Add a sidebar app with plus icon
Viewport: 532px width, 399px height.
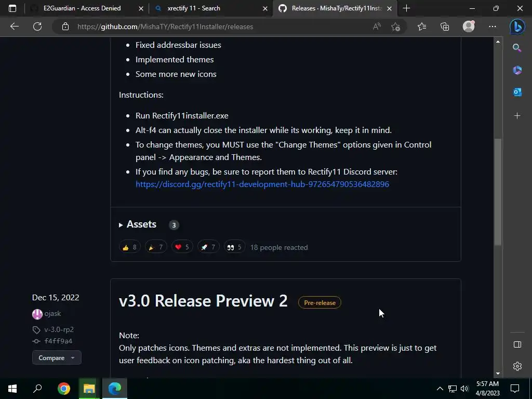pyautogui.click(x=517, y=116)
